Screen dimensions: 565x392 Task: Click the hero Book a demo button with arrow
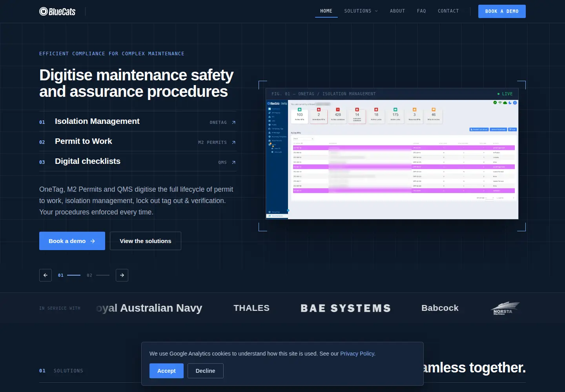click(x=72, y=241)
